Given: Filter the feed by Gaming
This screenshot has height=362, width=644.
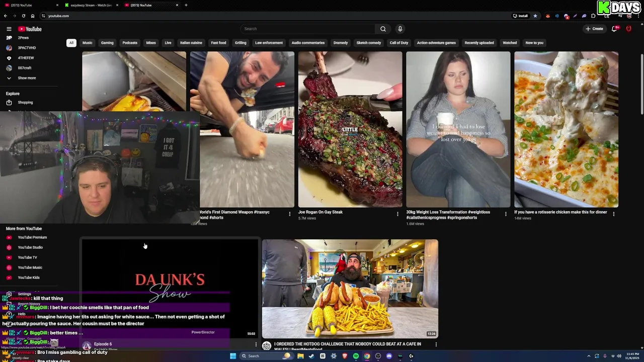Looking at the screenshot, I should pyautogui.click(x=107, y=43).
